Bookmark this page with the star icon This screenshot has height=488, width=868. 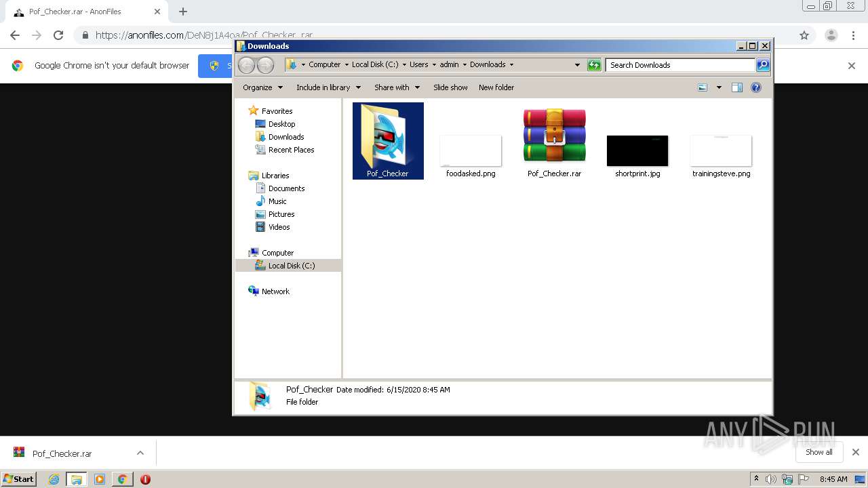pos(804,35)
